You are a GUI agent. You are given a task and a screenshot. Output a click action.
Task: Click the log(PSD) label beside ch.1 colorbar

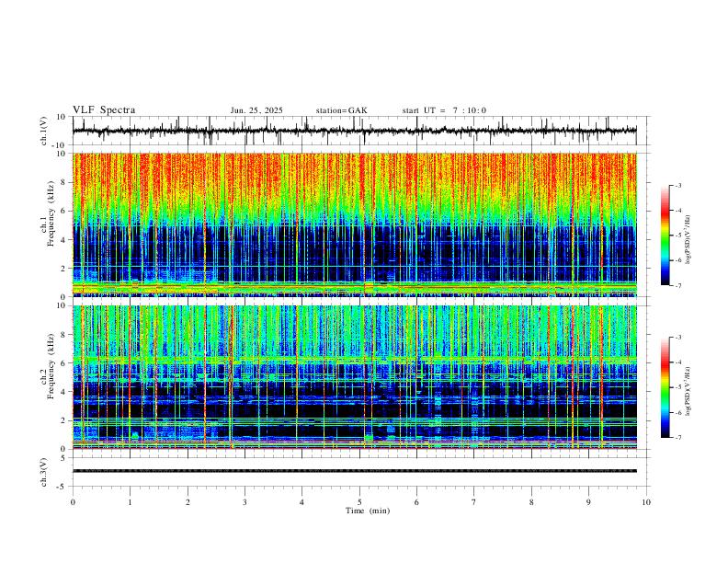coord(688,240)
